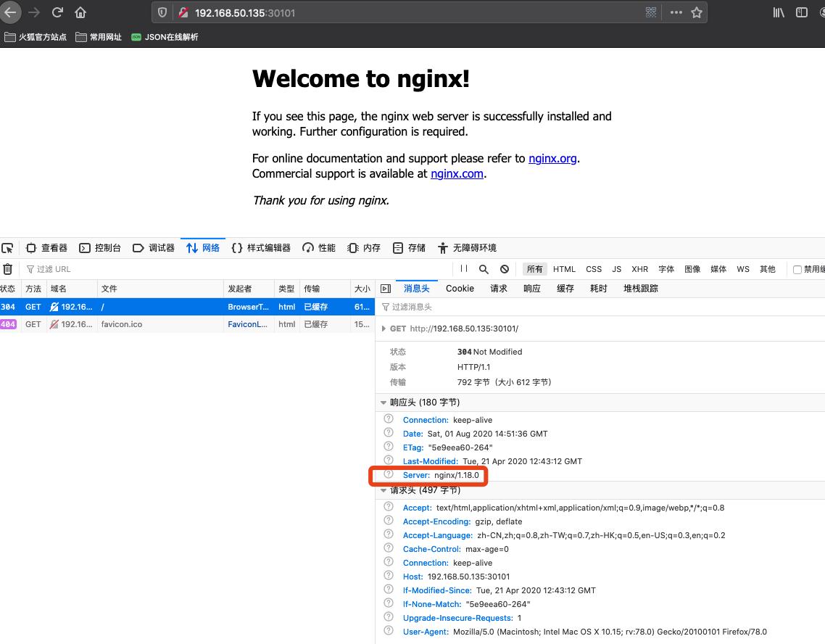Activate the element picker in devtools
This screenshot has width=825, height=644.
(7, 248)
